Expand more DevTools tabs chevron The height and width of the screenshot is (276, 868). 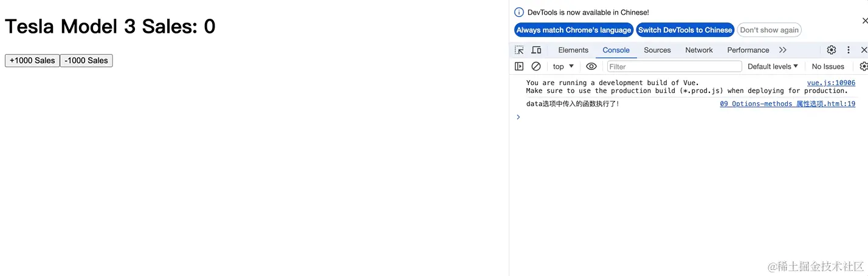click(783, 50)
